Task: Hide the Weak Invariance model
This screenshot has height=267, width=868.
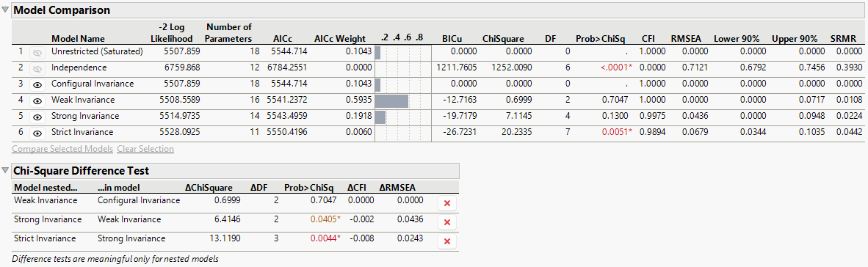Action: (37, 100)
